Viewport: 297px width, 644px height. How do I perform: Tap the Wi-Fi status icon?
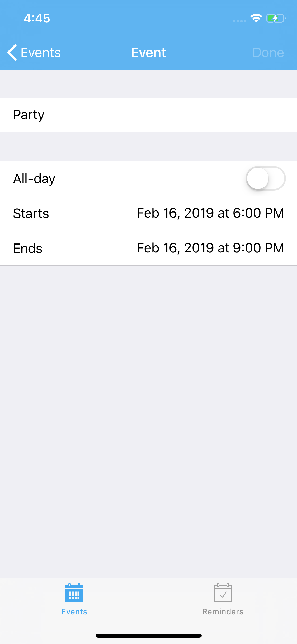pos(256,18)
